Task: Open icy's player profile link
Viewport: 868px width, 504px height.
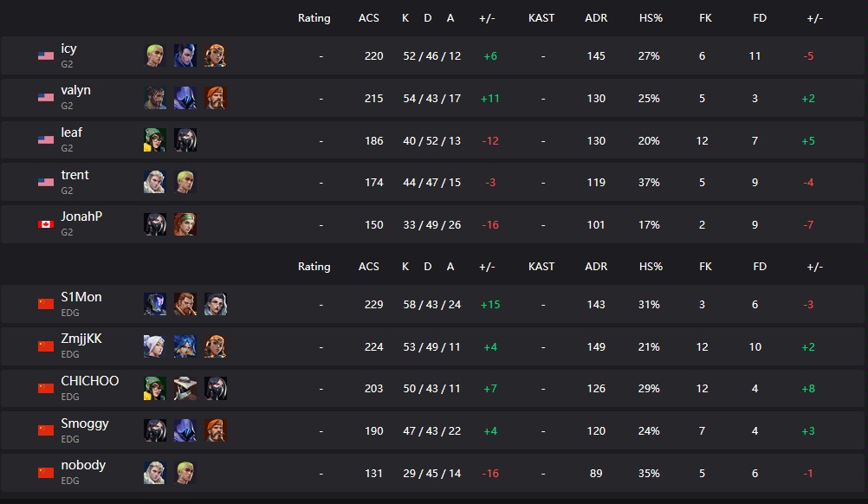Action: point(68,49)
